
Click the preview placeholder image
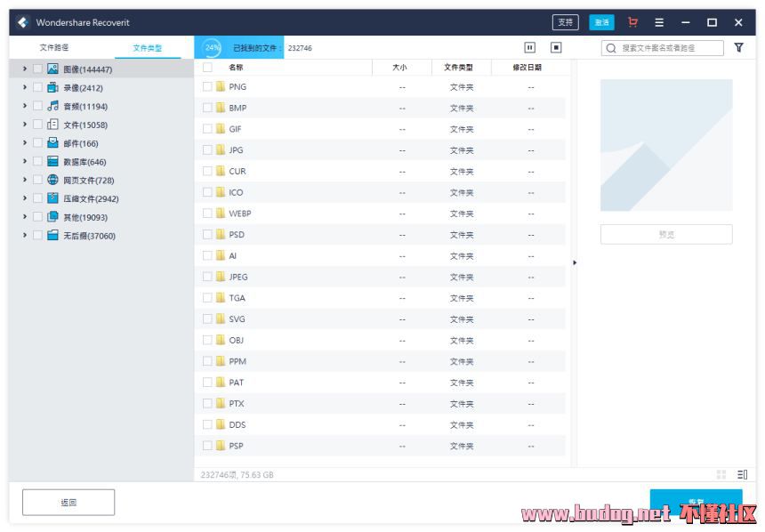[x=666, y=145]
